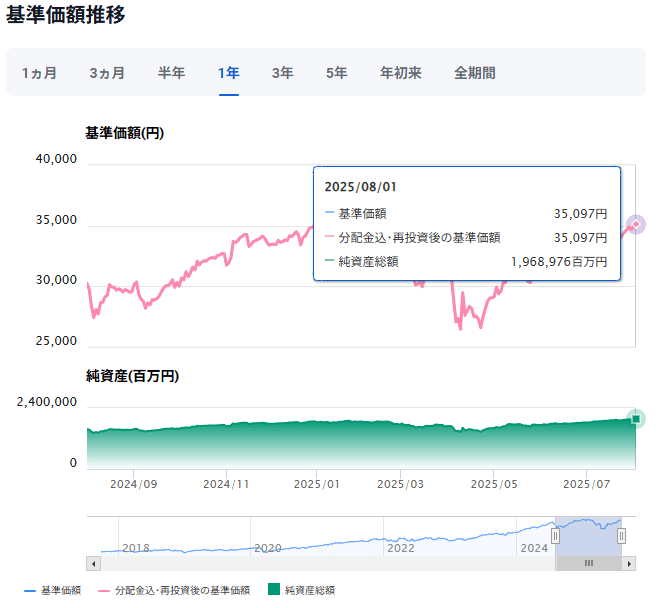Click the 35,000 price axis label
The width and height of the screenshot is (663, 608).
coord(56,220)
